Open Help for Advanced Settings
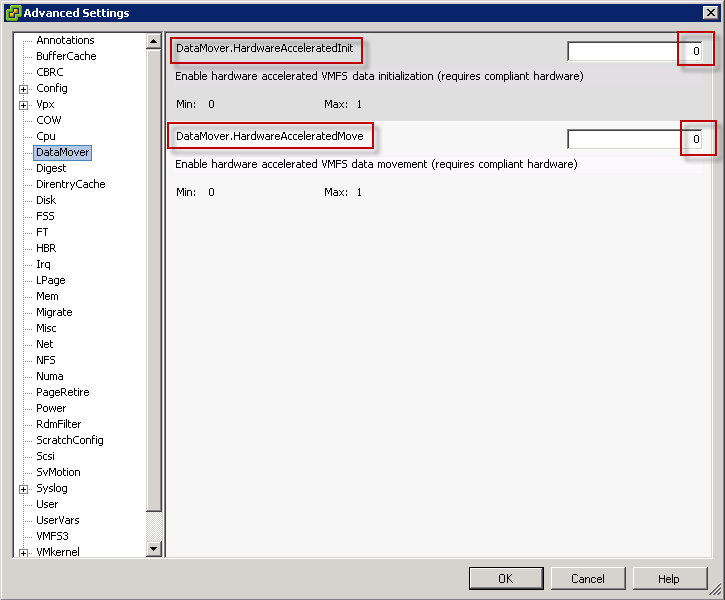 tap(669, 578)
